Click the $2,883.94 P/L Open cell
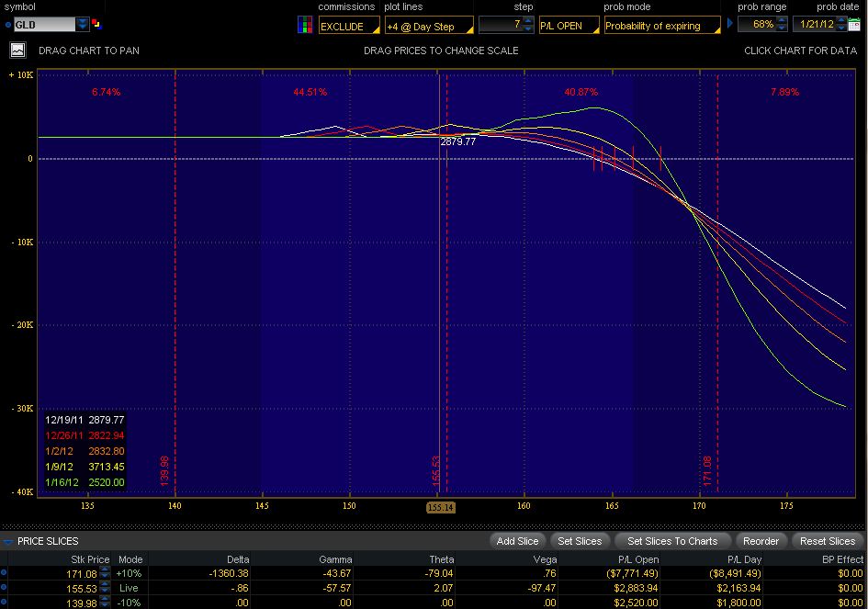The height and width of the screenshot is (609, 868). coord(636,587)
